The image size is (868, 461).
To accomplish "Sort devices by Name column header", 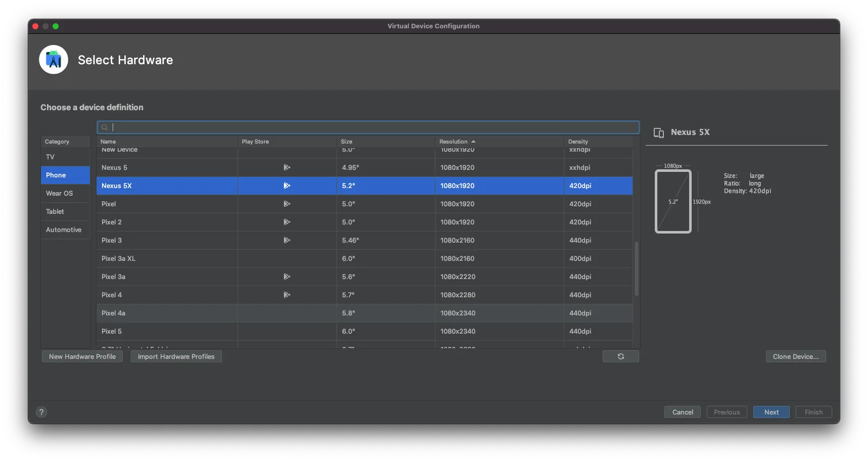I will point(167,142).
